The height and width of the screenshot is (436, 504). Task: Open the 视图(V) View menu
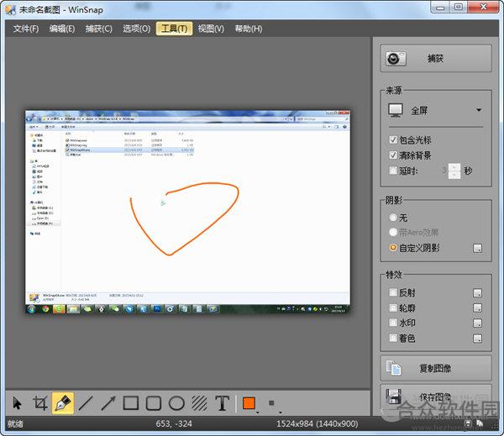click(211, 29)
